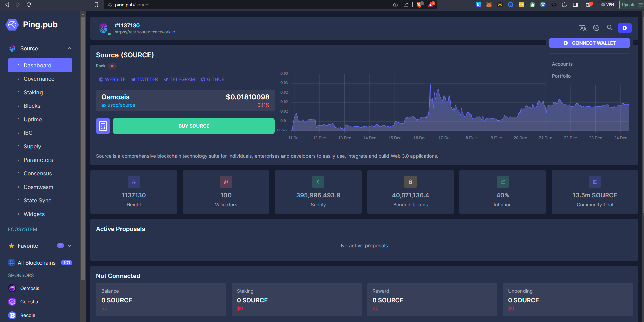Expand the Favorite list chevron
Viewport: 644px width, 322px height.
click(x=70, y=246)
